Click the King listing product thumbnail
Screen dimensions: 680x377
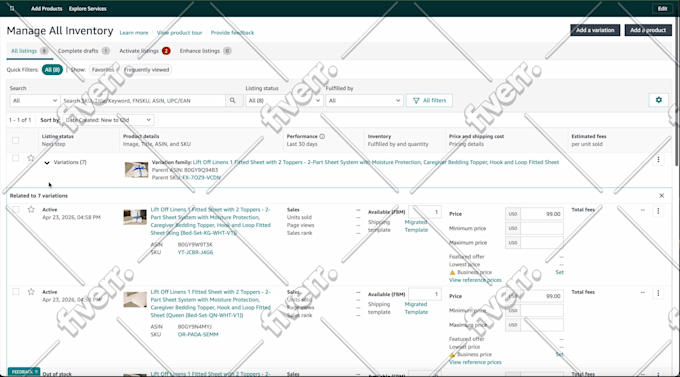click(x=135, y=217)
